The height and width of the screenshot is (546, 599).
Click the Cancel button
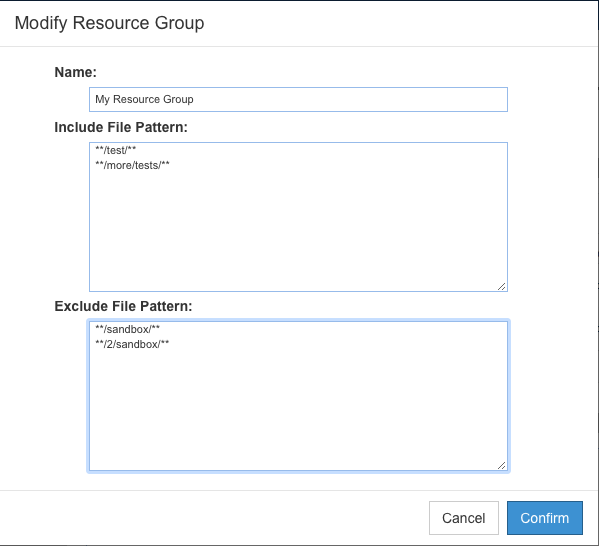pyautogui.click(x=464, y=518)
